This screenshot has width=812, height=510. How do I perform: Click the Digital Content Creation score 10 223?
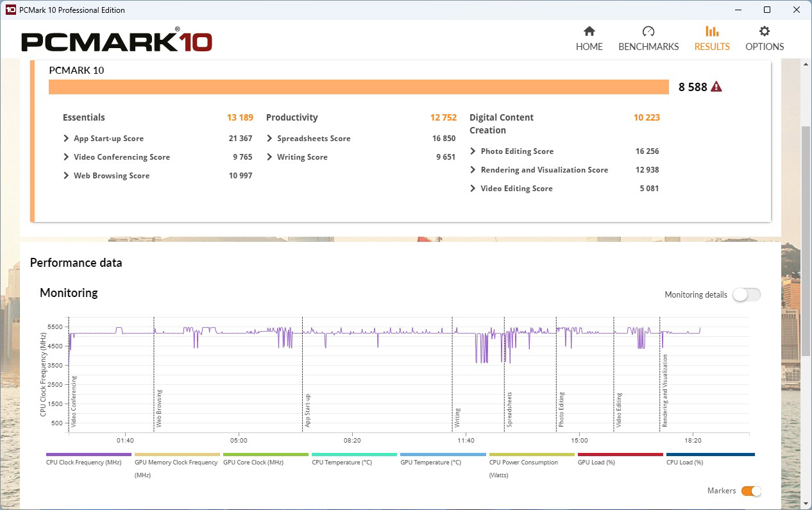[647, 117]
